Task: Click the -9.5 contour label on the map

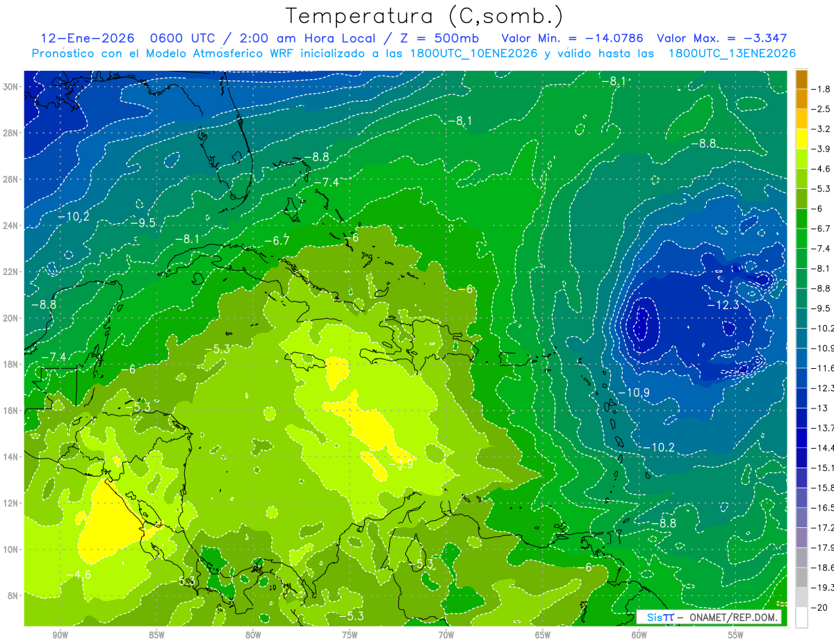Action: click(x=142, y=223)
